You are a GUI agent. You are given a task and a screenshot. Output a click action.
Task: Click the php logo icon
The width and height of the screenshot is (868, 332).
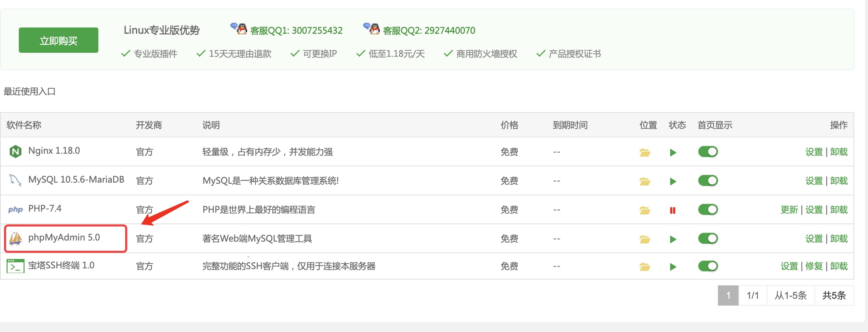point(16,209)
